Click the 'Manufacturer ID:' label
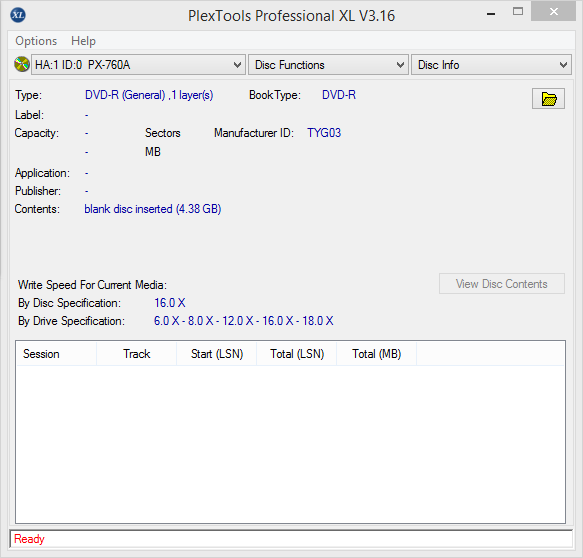The image size is (583, 558). tap(254, 133)
